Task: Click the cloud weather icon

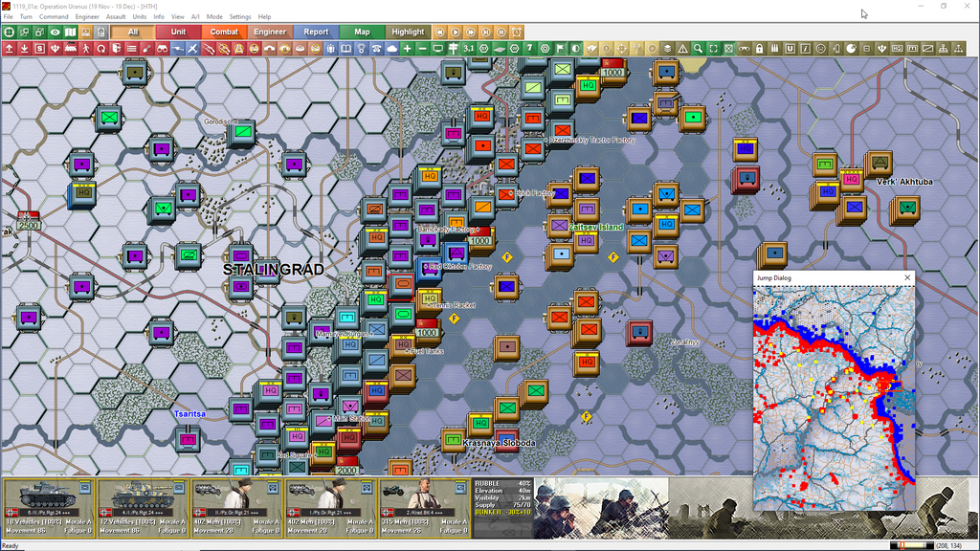Action: click(391, 48)
